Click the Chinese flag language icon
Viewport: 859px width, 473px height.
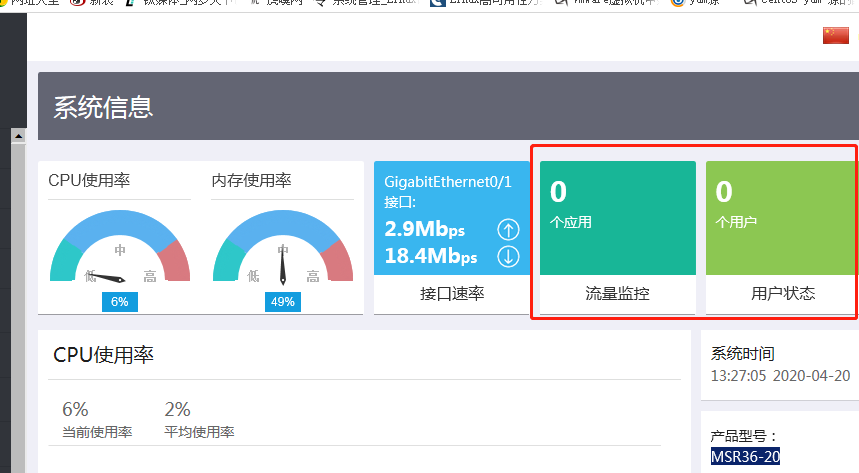pyautogui.click(x=835, y=36)
